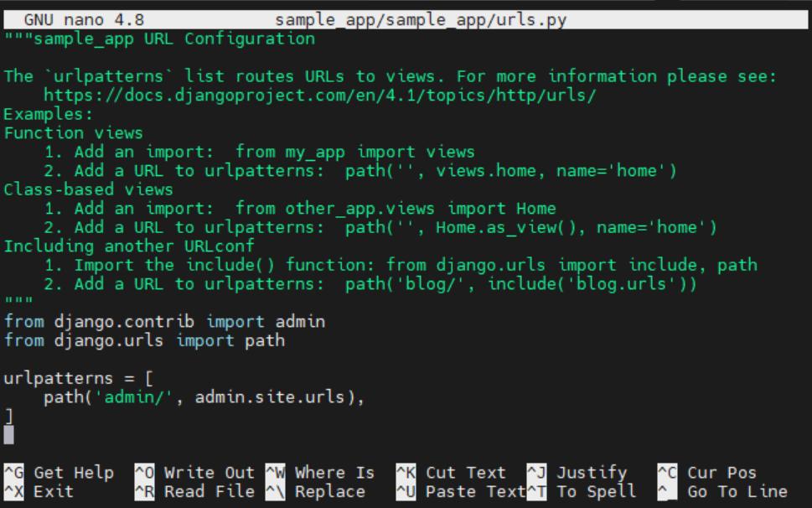Click the 'Including another URLconf' line

coord(129,246)
